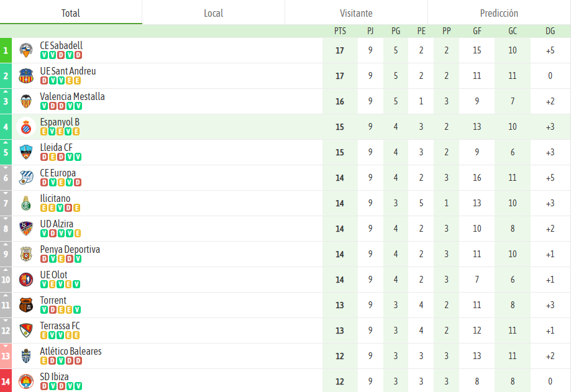Open the UD Alzira team page
The height and width of the screenshot is (392, 571).
58,224
